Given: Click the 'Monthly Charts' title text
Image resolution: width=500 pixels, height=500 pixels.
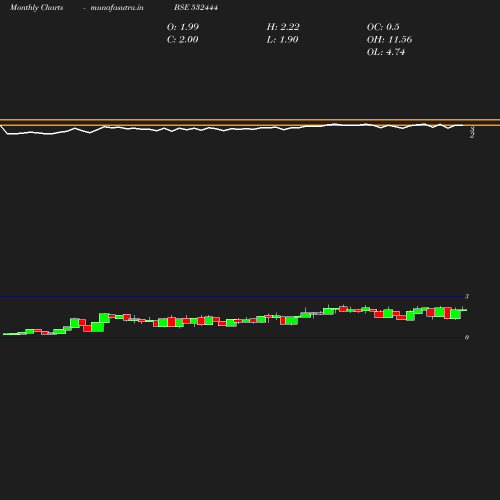Looking at the screenshot, I should click(x=36, y=7).
